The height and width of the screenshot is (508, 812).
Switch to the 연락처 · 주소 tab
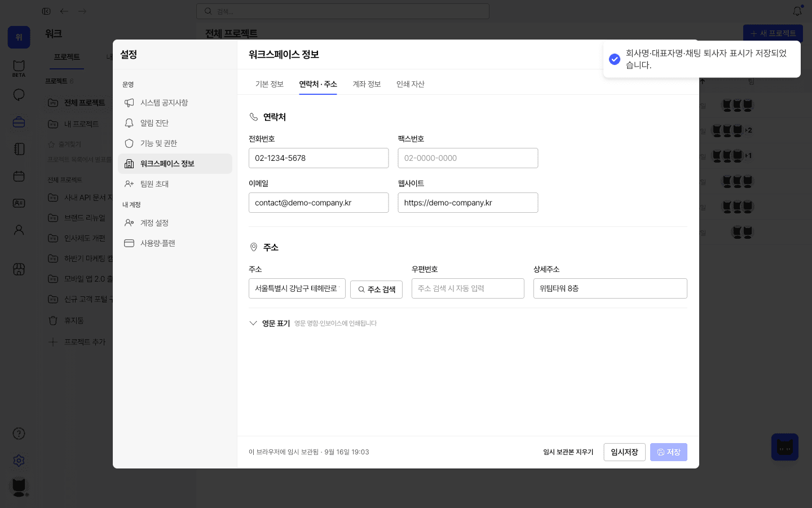pyautogui.click(x=318, y=84)
